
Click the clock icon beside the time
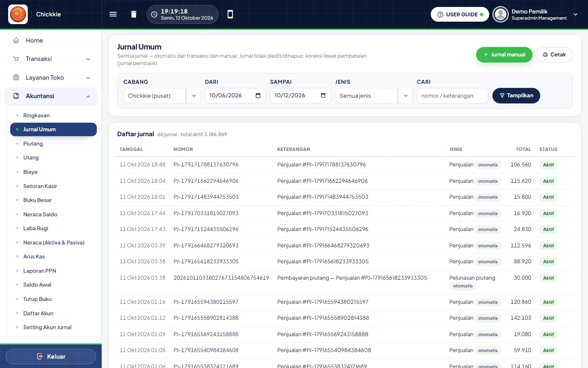154,14
